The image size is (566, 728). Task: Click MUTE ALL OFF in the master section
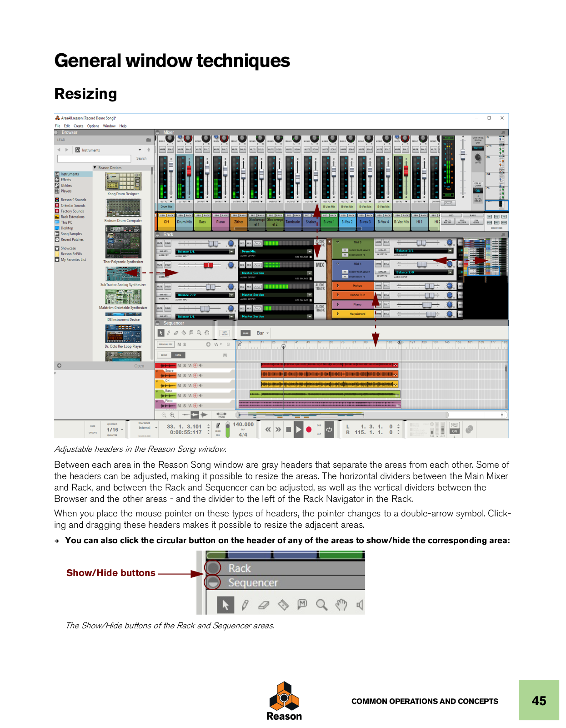448,222
